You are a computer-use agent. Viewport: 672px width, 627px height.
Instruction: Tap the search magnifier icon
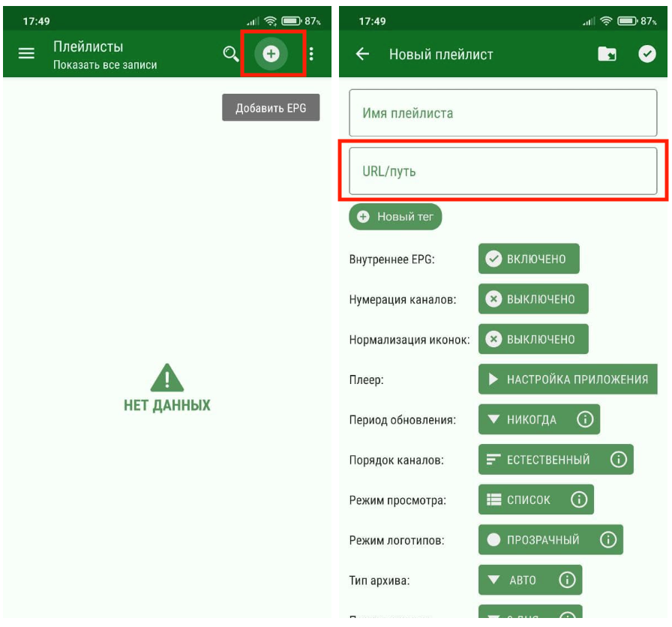click(x=230, y=54)
